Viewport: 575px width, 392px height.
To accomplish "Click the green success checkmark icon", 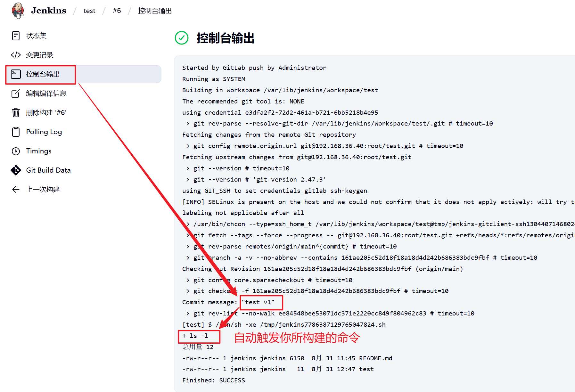I will (182, 38).
